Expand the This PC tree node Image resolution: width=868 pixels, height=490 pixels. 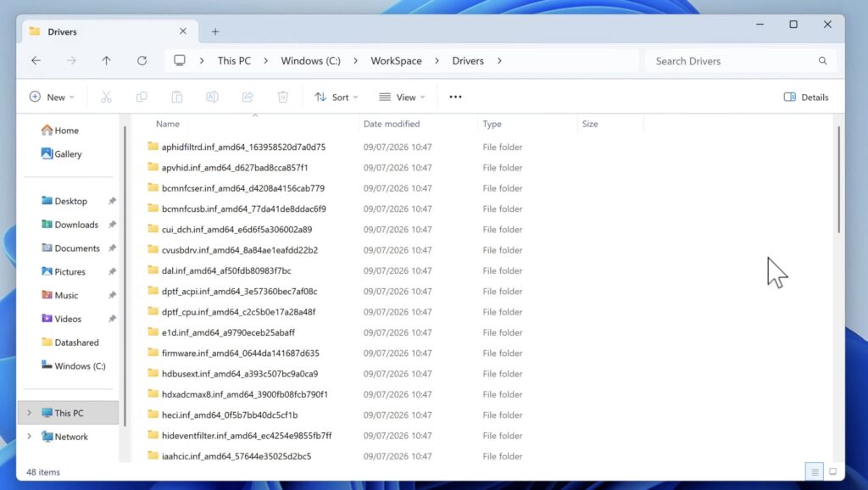click(x=30, y=413)
